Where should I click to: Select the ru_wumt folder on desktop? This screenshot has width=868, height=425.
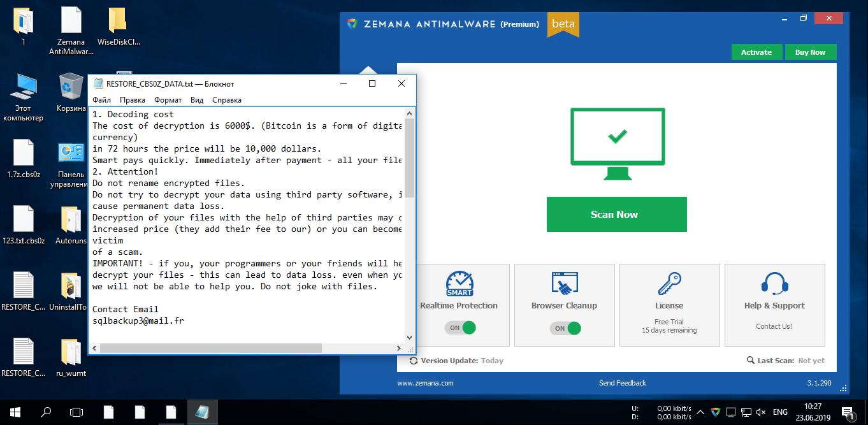[x=71, y=357]
